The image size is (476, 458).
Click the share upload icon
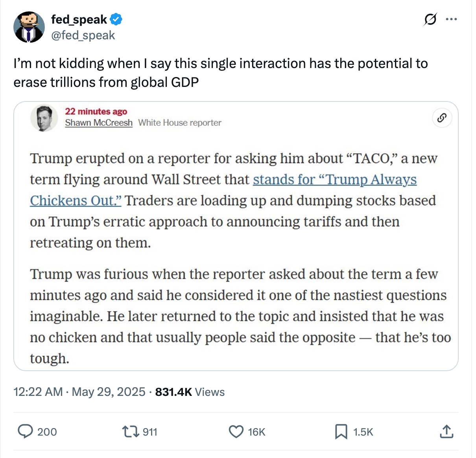tap(446, 432)
